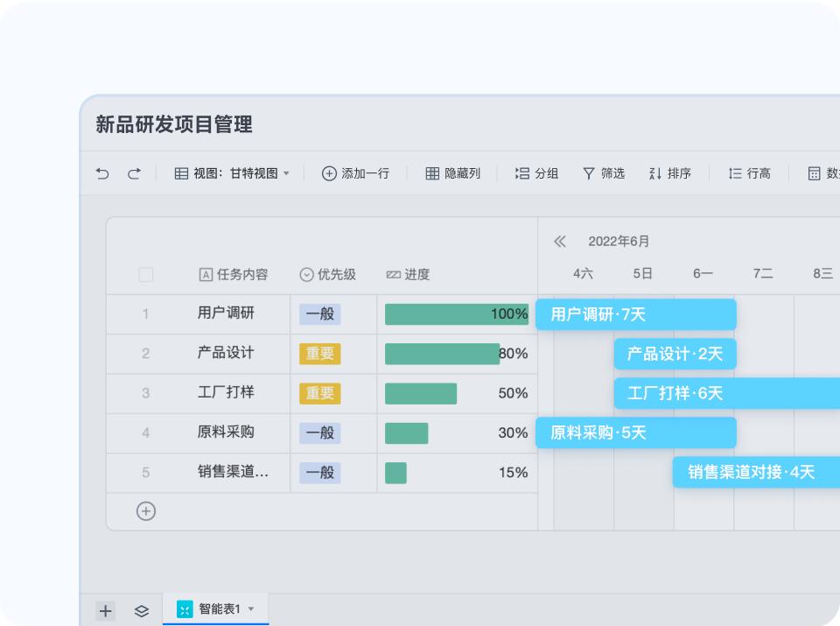Click the 100% progress bar of 用户调研

(x=455, y=313)
